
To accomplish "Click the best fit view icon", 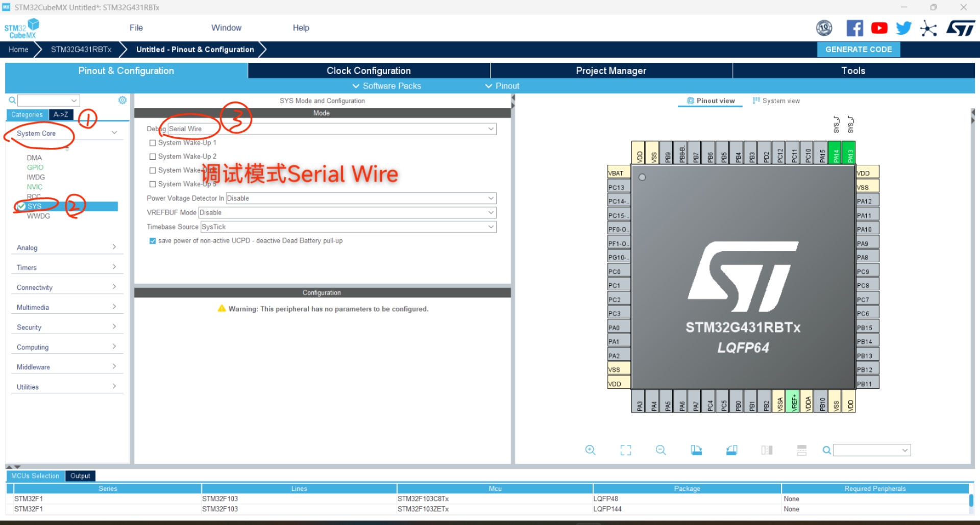I will pos(626,450).
